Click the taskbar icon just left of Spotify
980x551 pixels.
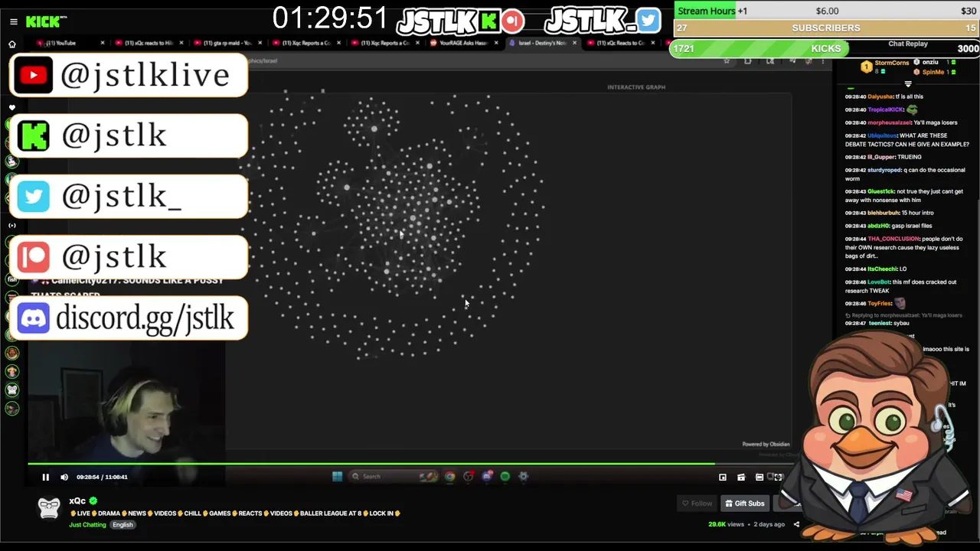tap(486, 476)
